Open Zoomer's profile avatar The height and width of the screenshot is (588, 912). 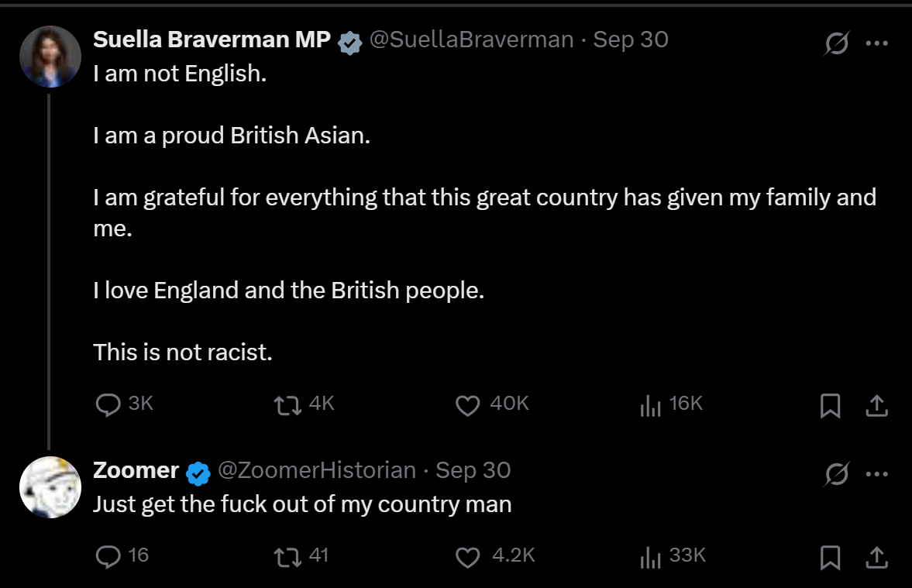pos(50,487)
